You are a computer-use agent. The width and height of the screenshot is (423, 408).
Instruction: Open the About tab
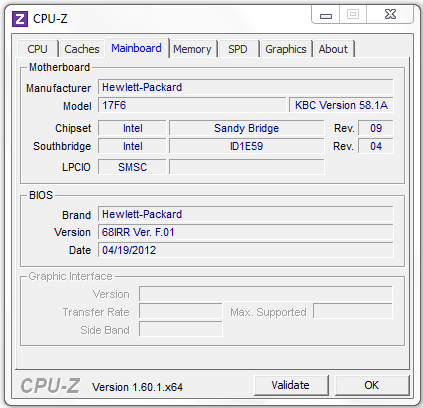click(333, 49)
